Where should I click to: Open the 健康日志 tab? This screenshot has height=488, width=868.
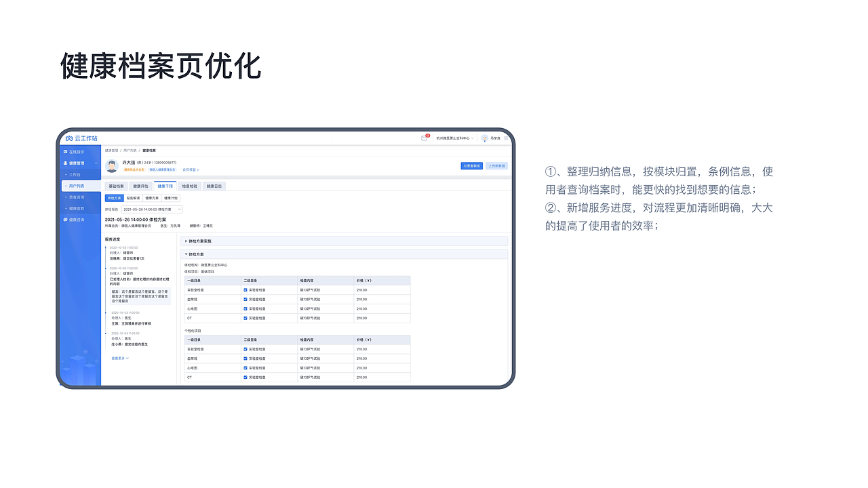click(214, 186)
